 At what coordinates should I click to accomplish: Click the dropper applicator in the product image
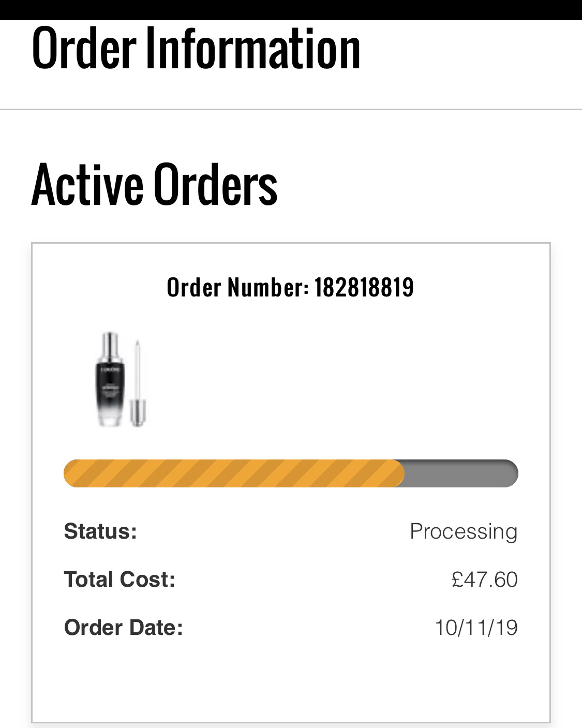[138, 383]
